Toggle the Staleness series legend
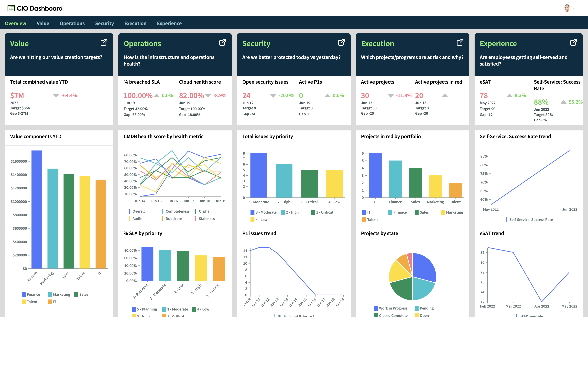588x368 pixels. [205, 218]
